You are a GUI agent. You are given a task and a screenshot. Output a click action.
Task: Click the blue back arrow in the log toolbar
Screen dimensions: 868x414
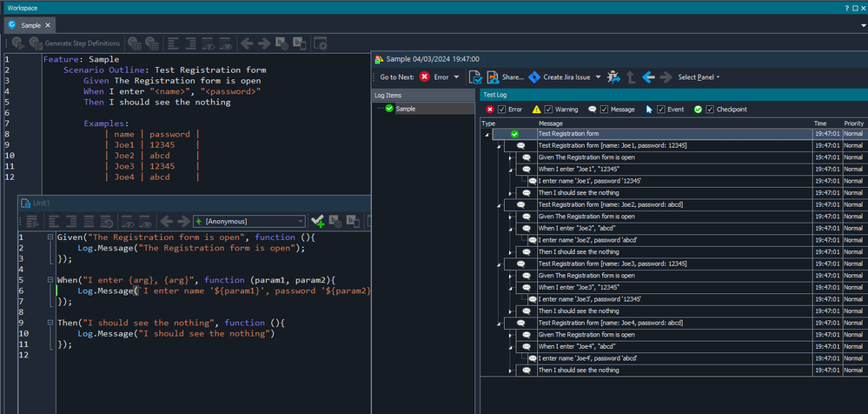(x=647, y=77)
